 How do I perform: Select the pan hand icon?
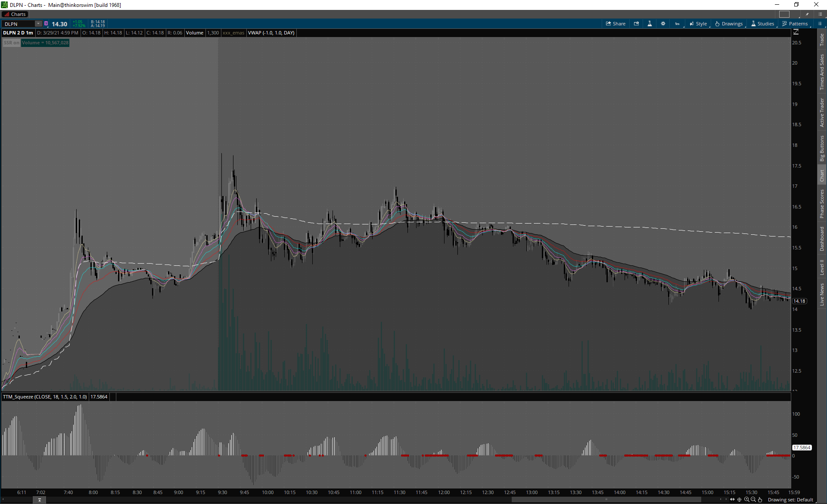pyautogui.click(x=760, y=500)
